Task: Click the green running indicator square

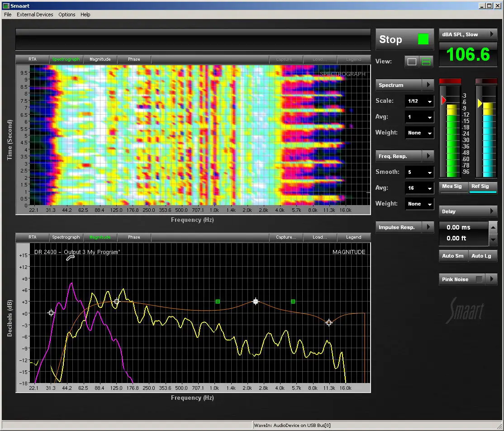Action: coord(423,39)
